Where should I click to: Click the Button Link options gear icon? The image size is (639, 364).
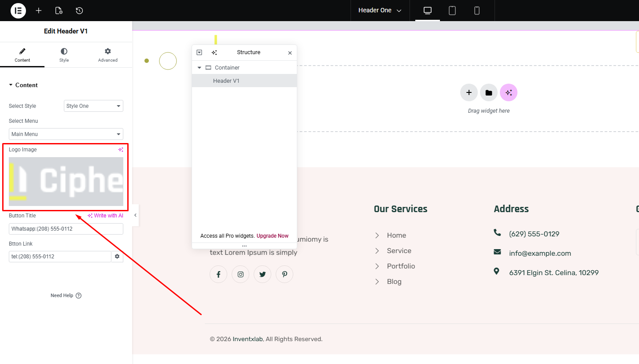coord(117,257)
